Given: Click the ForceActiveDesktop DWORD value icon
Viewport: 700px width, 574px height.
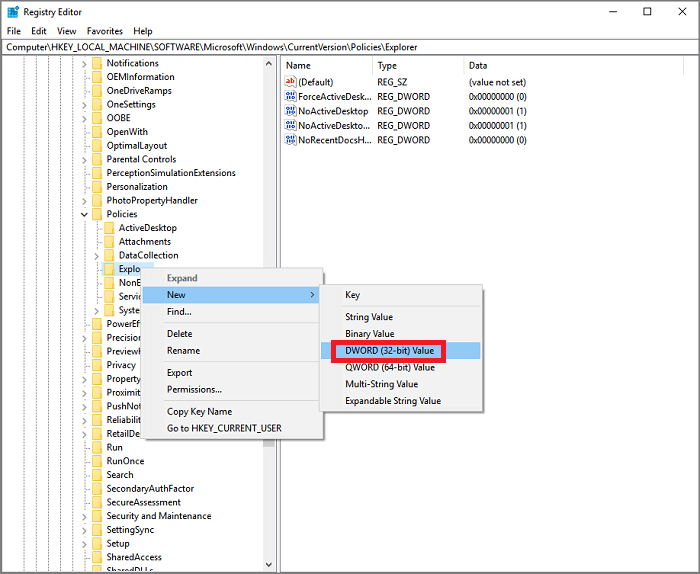Looking at the screenshot, I should 291,97.
